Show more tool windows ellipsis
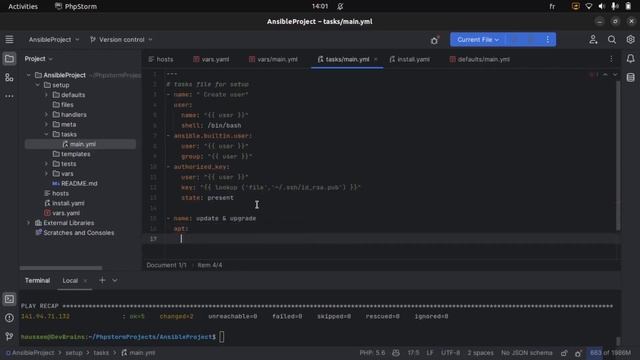This screenshot has width=640, height=360. 9,96
